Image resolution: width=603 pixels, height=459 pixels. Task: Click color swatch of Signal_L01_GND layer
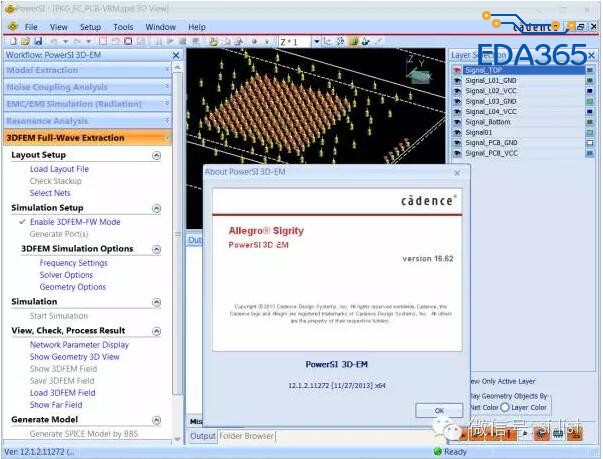(x=589, y=80)
